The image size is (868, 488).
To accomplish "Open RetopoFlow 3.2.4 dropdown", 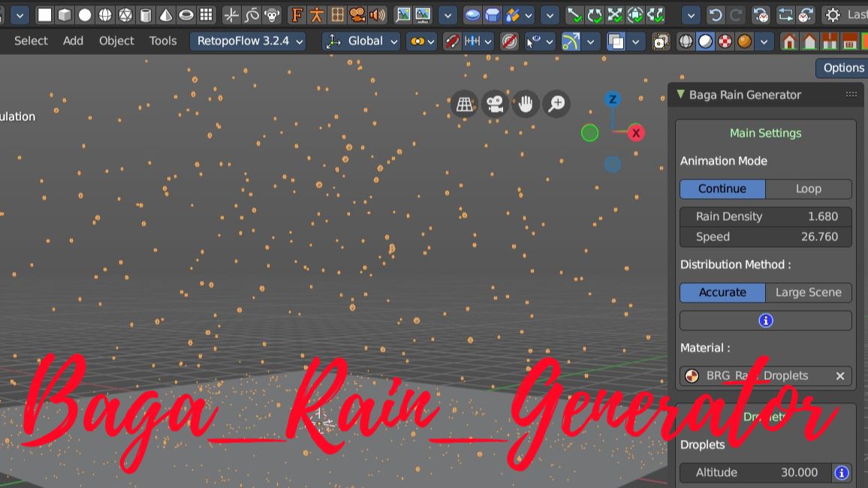I will [248, 41].
